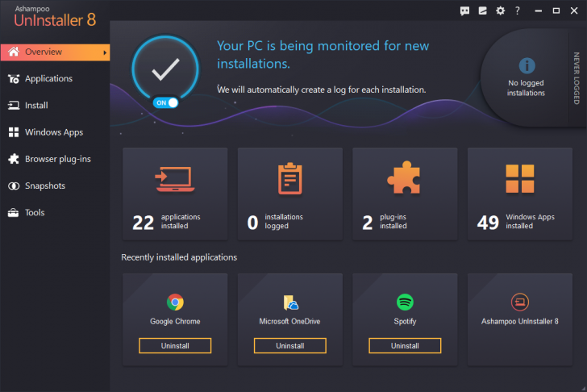Viewport: 587px width, 392px height.
Task: Select Overview in the sidebar
Action: point(55,52)
